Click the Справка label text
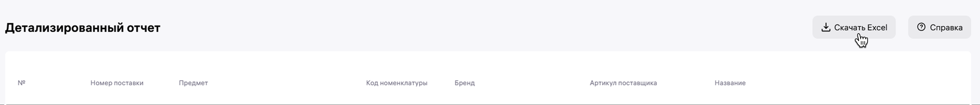The image size is (980, 105). tap(946, 27)
